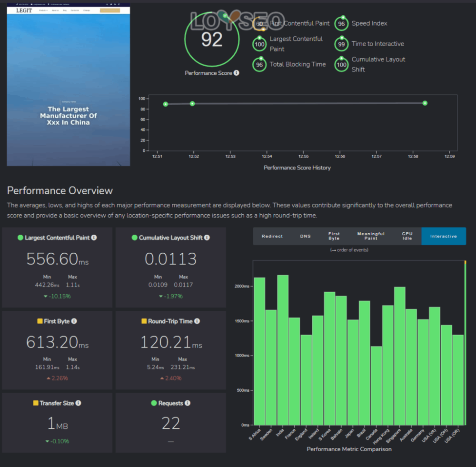Click the latest score history data point
This screenshot has width=476, height=467.
click(425, 103)
